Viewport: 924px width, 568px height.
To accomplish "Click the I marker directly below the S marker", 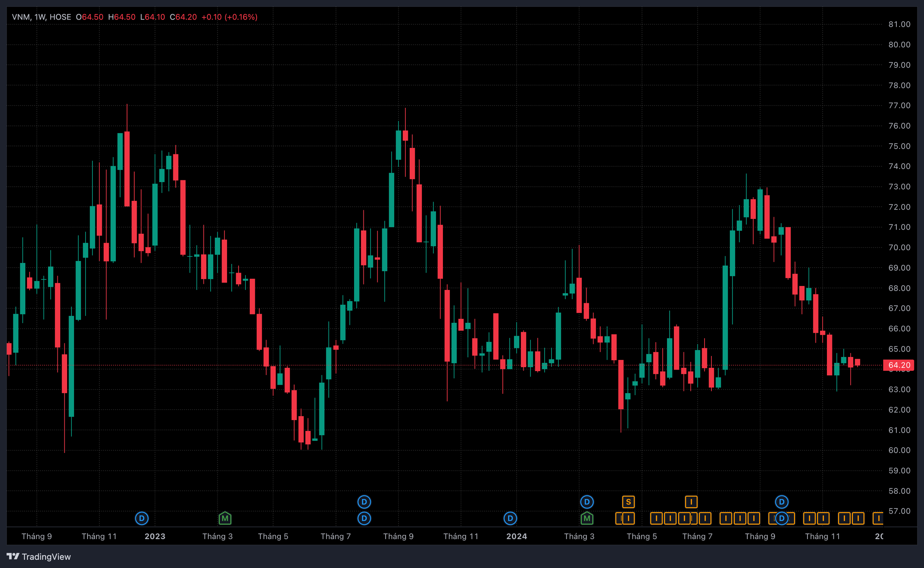I will 628,519.
